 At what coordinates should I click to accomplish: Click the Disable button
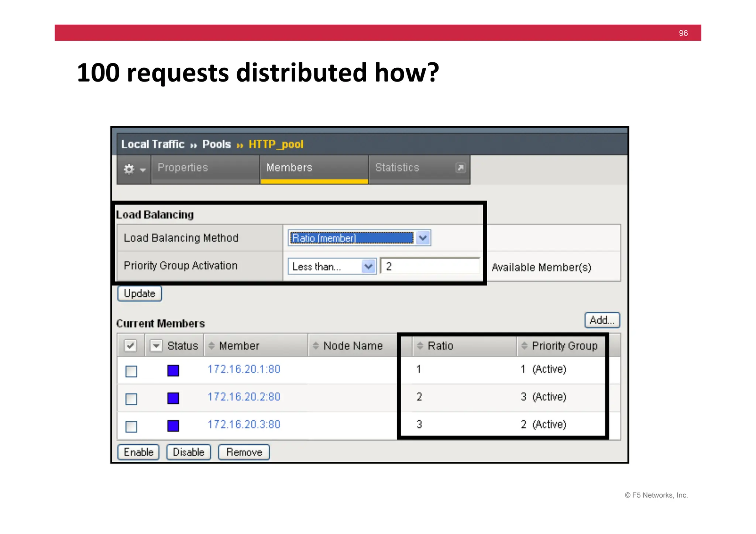click(189, 452)
